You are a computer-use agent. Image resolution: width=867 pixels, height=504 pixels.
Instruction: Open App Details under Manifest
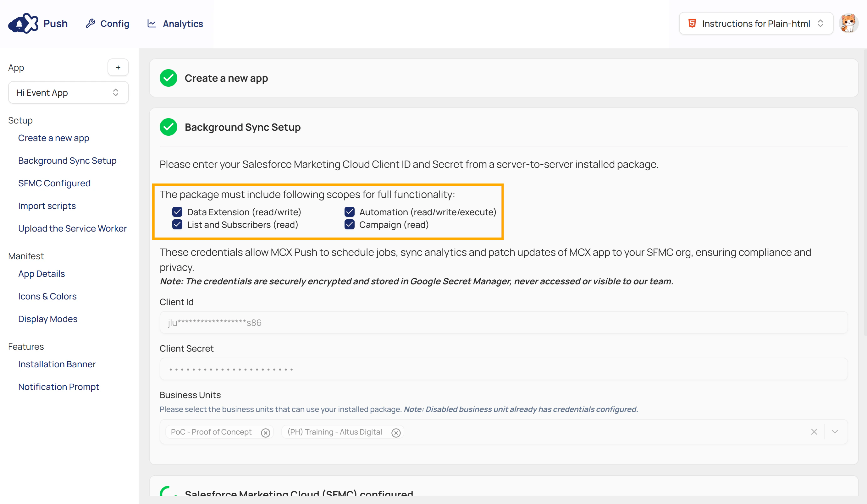tap(41, 274)
